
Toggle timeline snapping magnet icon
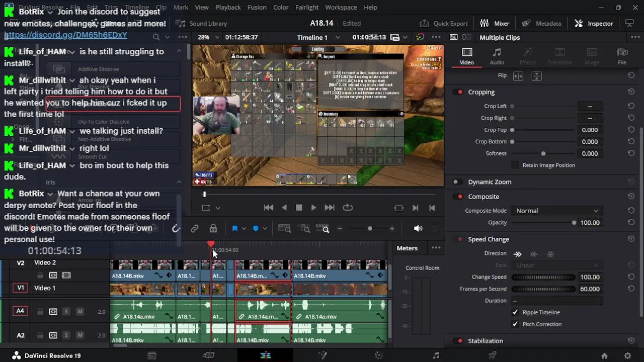(x=176, y=229)
